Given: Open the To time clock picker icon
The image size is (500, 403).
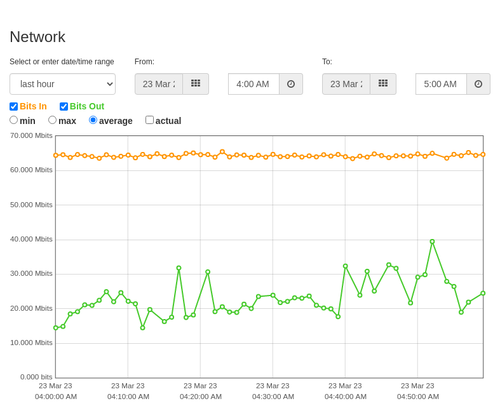Looking at the screenshot, I should pyautogui.click(x=478, y=84).
